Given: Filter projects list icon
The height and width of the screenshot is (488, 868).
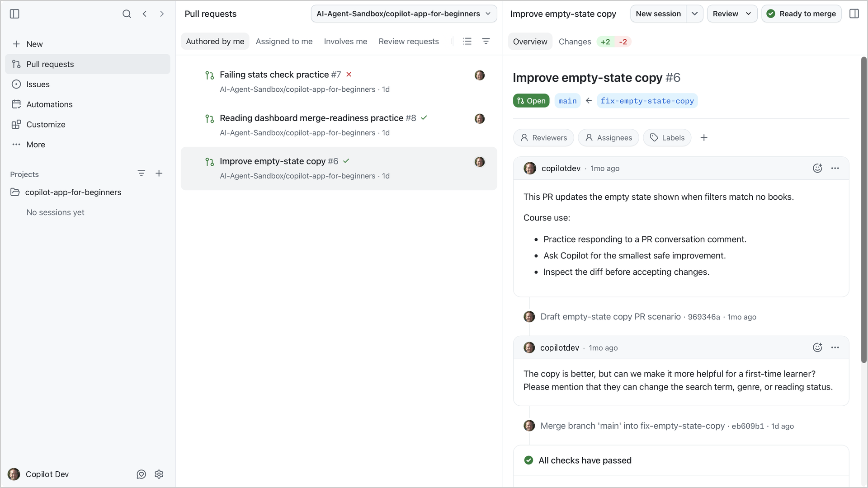Looking at the screenshot, I should pos(142,174).
